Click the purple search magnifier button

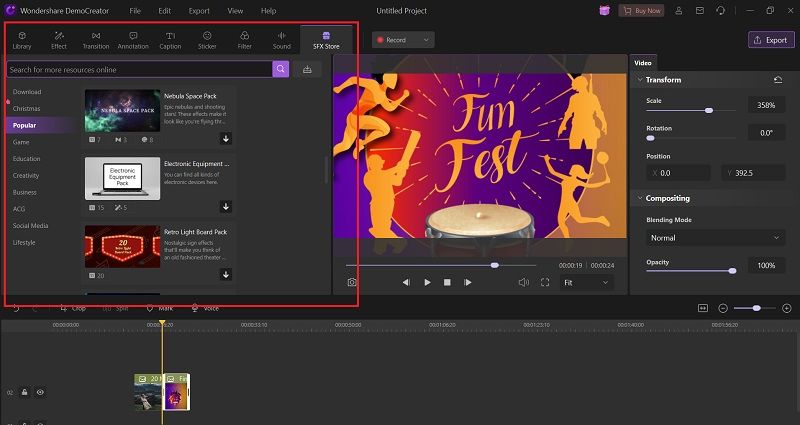(281, 69)
